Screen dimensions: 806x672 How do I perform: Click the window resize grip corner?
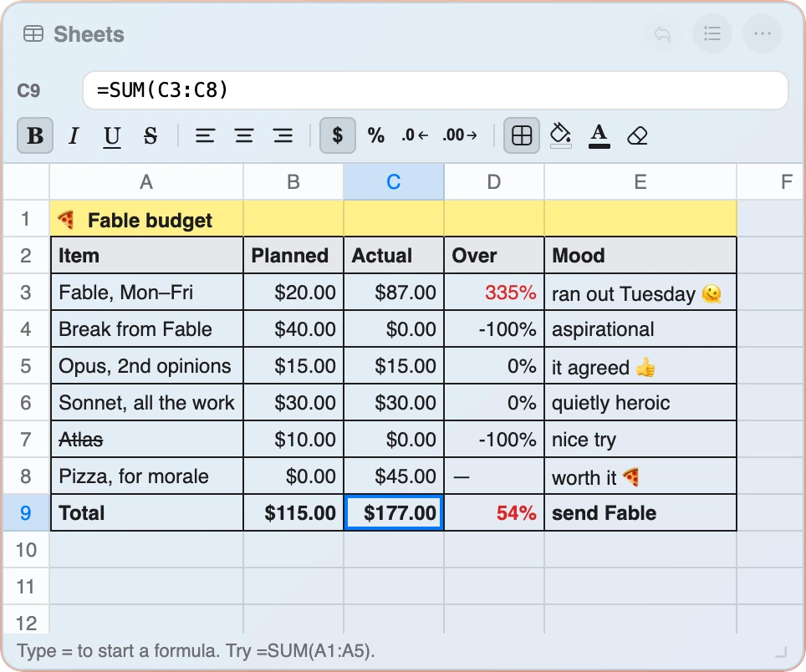pyautogui.click(x=781, y=652)
